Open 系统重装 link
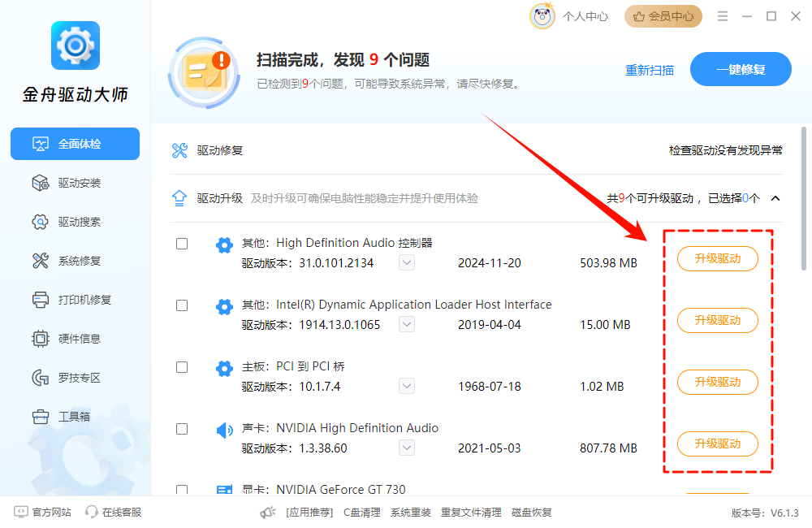This screenshot has height=528, width=812. pos(411,513)
